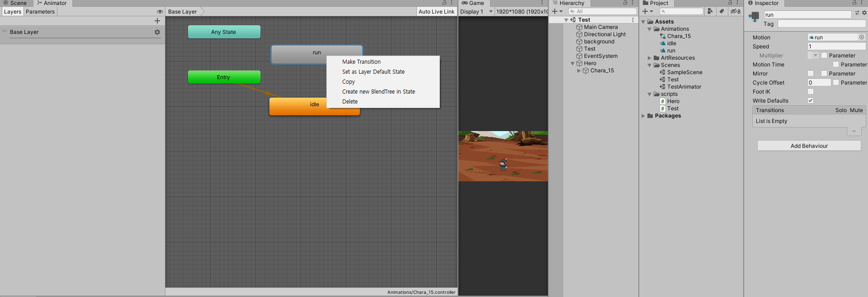Open Game Display 1 dropdown
This screenshot has width=868, height=297.
476,12
